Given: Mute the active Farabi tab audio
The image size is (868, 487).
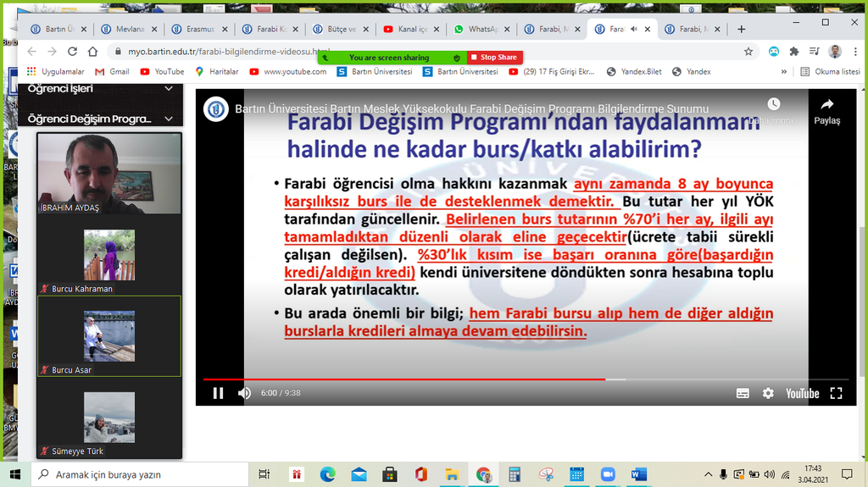Looking at the screenshot, I should (634, 29).
